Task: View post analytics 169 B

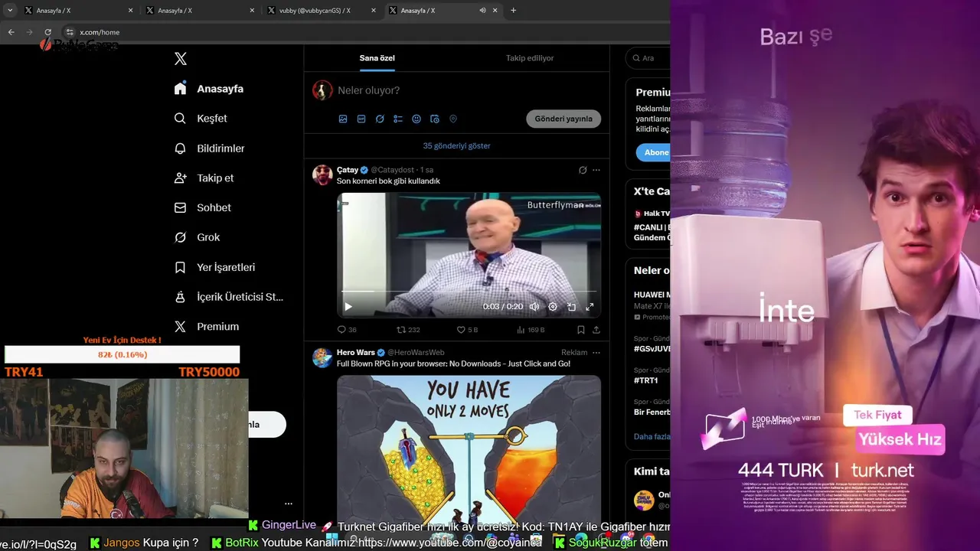Action: (x=531, y=330)
